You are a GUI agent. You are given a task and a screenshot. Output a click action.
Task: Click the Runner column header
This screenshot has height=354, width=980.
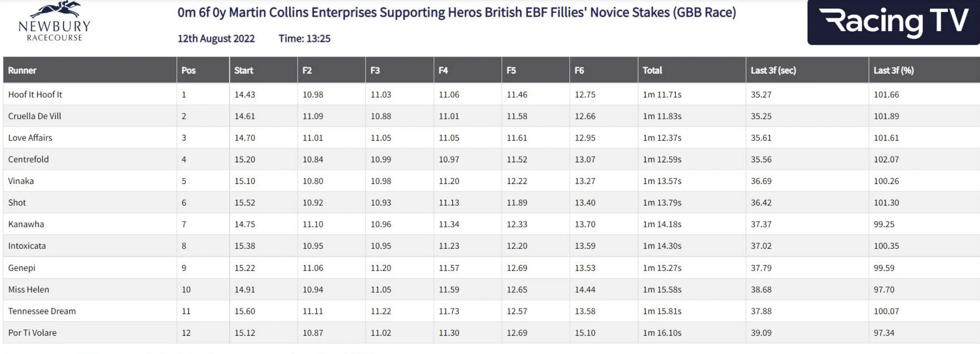[x=22, y=70]
